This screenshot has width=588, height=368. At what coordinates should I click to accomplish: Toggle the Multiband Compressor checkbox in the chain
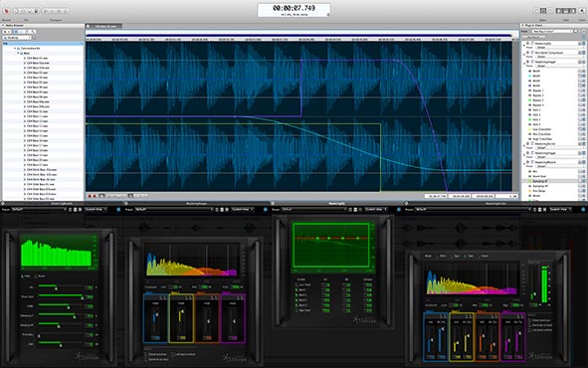pyautogui.click(x=532, y=53)
